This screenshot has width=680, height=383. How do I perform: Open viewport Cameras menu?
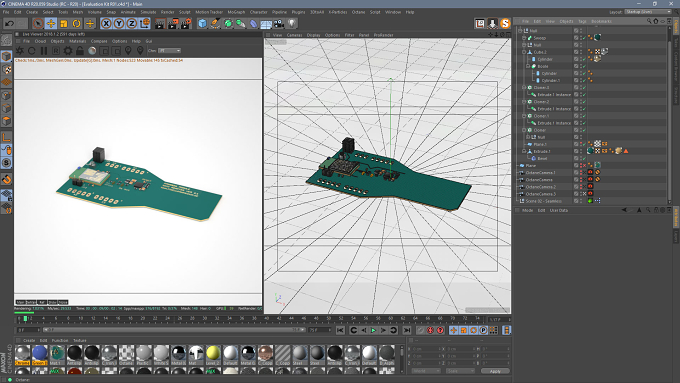tap(294, 35)
